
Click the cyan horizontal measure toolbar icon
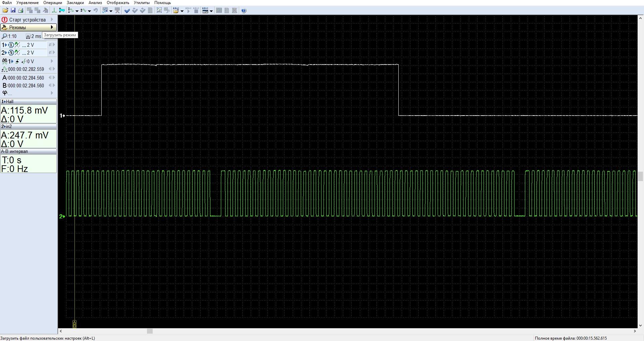(x=62, y=10)
